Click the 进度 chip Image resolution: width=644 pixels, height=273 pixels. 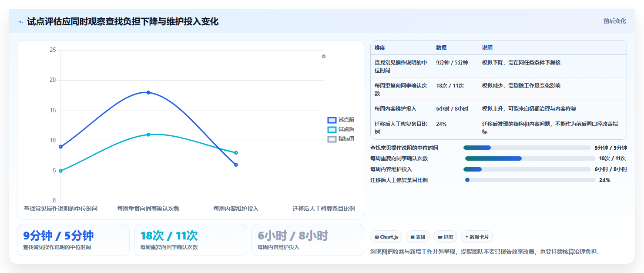click(445, 237)
